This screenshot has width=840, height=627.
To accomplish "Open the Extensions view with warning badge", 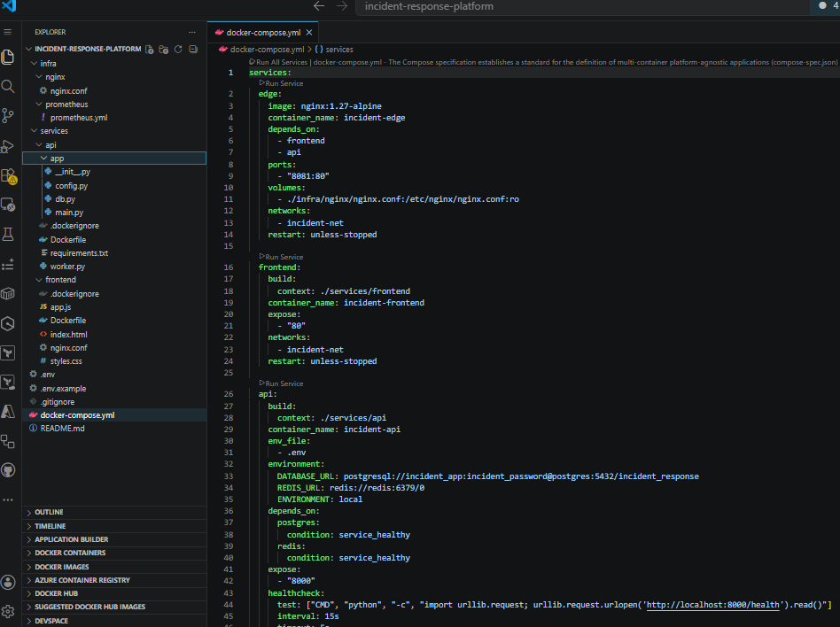I will 9,175.
